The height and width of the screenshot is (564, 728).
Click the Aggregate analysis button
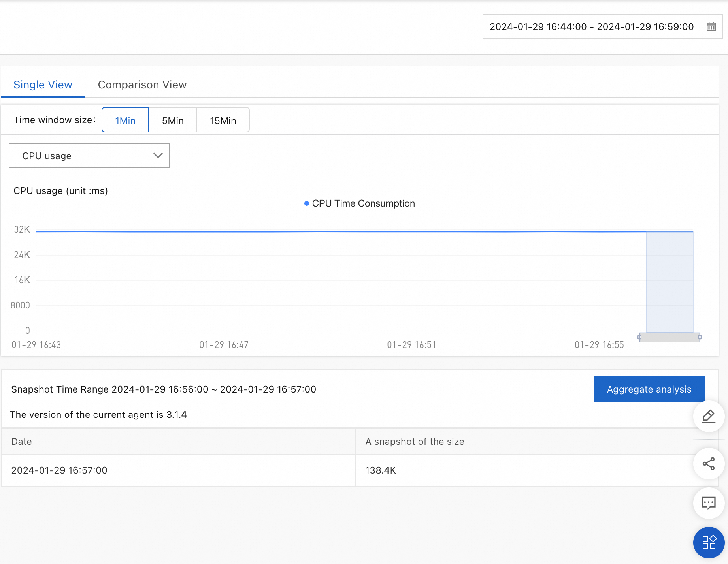[x=649, y=389]
